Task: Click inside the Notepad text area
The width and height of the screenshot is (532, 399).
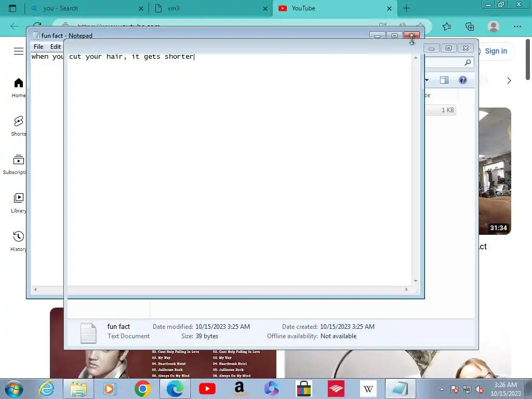Action: tap(220, 170)
